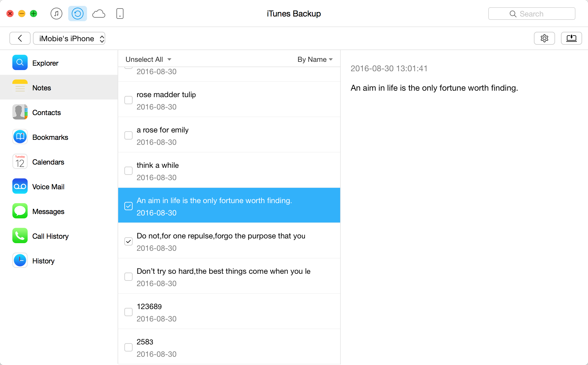Select the iTunes Backup restore icon
This screenshot has width=588, height=365.
(78, 14)
